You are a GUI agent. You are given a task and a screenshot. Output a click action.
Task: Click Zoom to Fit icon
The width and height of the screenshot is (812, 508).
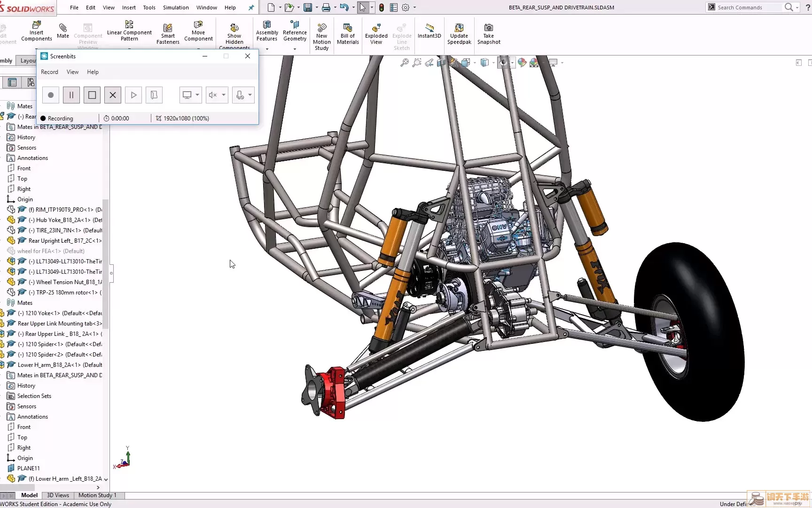[x=404, y=63]
